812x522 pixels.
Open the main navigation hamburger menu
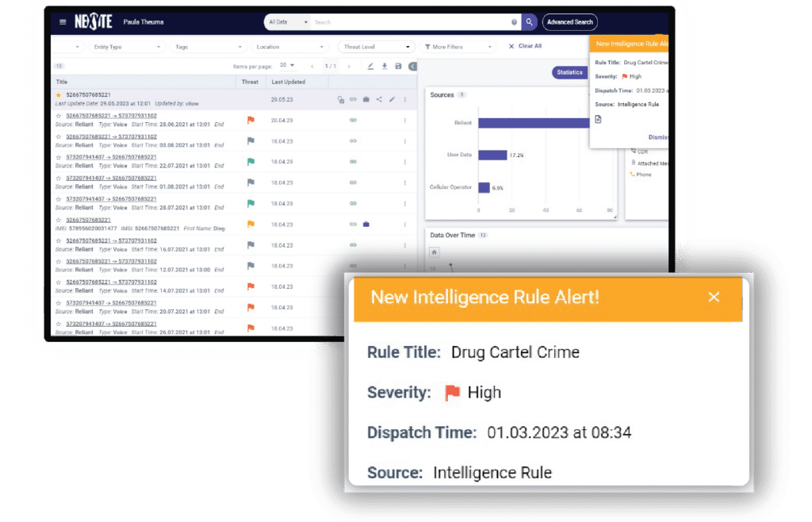click(63, 21)
